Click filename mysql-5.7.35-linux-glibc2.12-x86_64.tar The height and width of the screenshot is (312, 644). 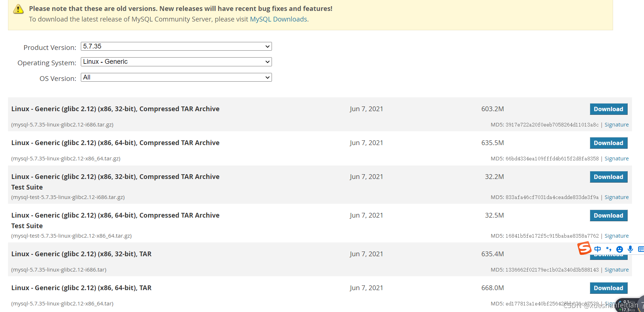62,304
